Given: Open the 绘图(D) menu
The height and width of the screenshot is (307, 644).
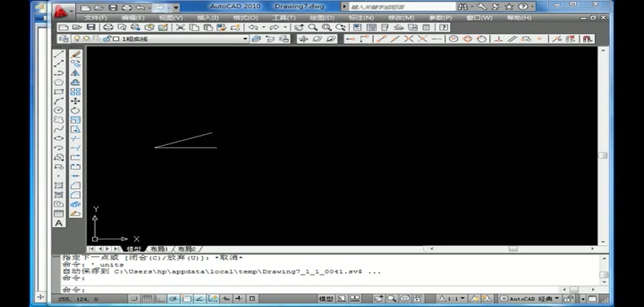Looking at the screenshot, I should (322, 18).
